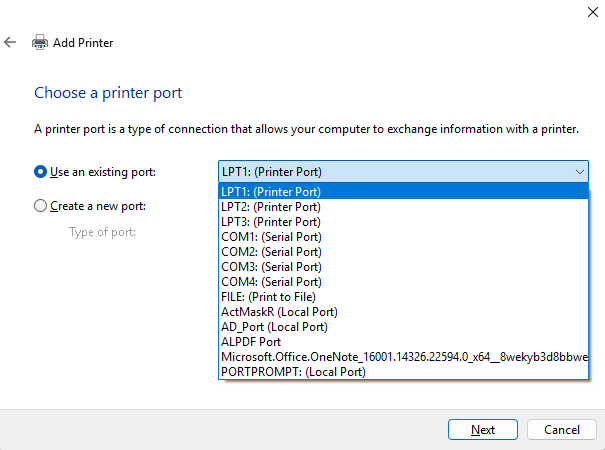Collapse the existing port dropdown arrow
605x450 pixels.
click(579, 172)
